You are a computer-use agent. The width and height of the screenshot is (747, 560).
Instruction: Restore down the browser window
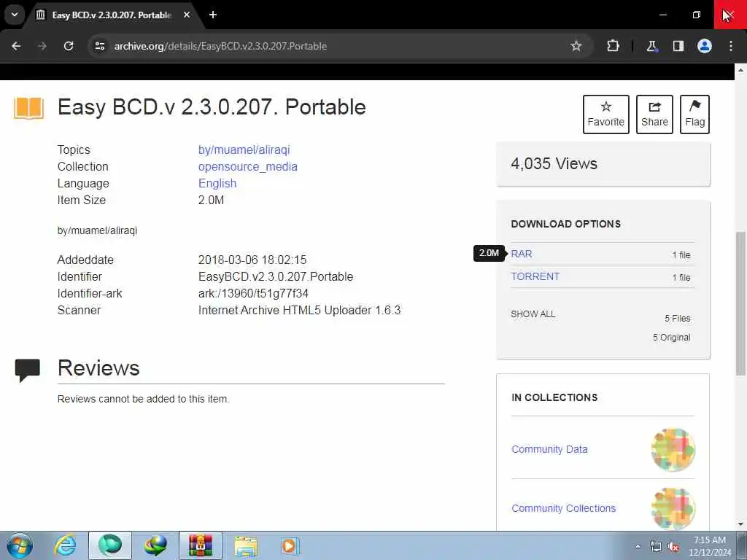[x=697, y=15]
